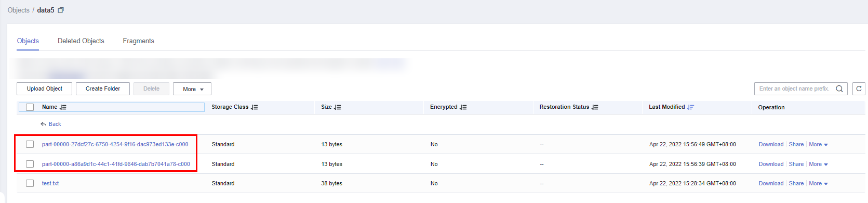Sort by Restoration Status column icon

595,107
